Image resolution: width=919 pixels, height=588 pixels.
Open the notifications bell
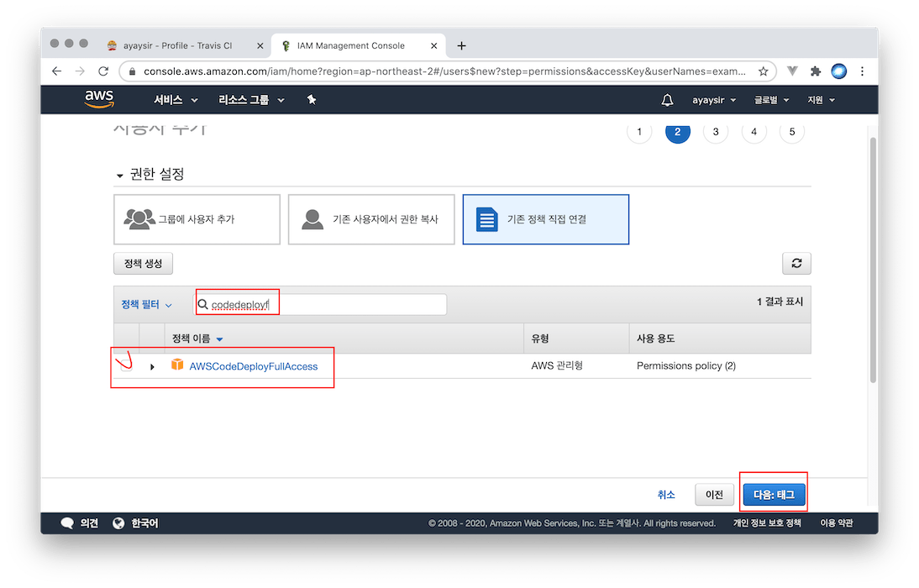click(x=667, y=100)
